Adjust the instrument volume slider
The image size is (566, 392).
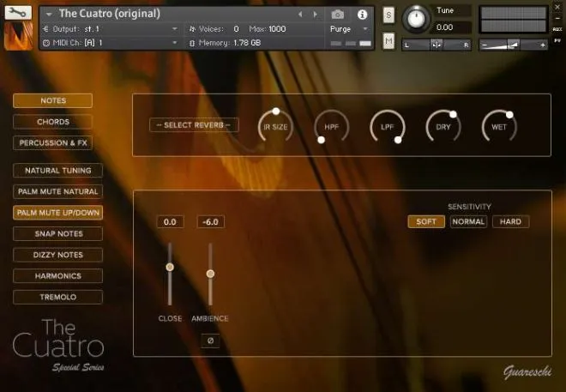pyautogui.click(x=513, y=45)
